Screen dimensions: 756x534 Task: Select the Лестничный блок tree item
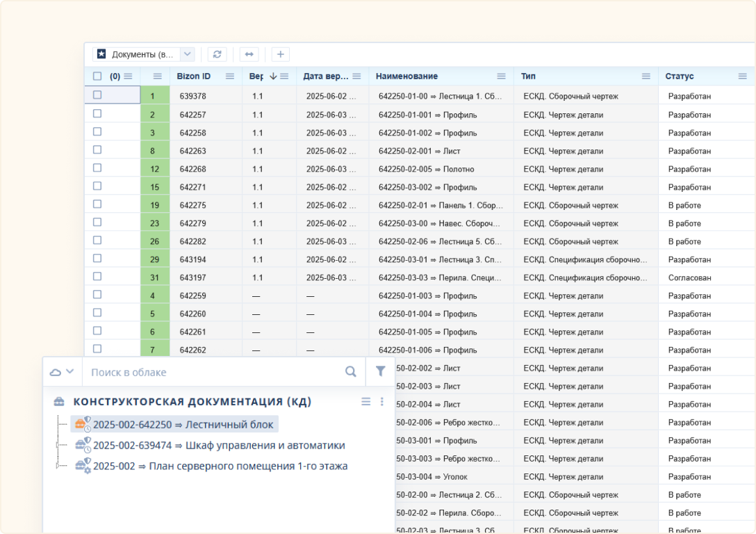coord(183,425)
